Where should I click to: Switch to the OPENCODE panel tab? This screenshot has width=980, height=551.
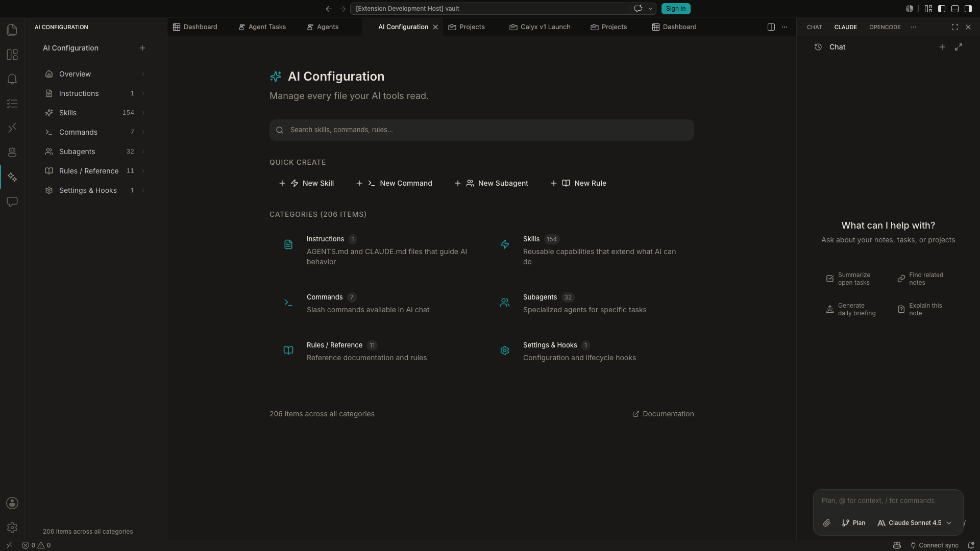(x=885, y=27)
